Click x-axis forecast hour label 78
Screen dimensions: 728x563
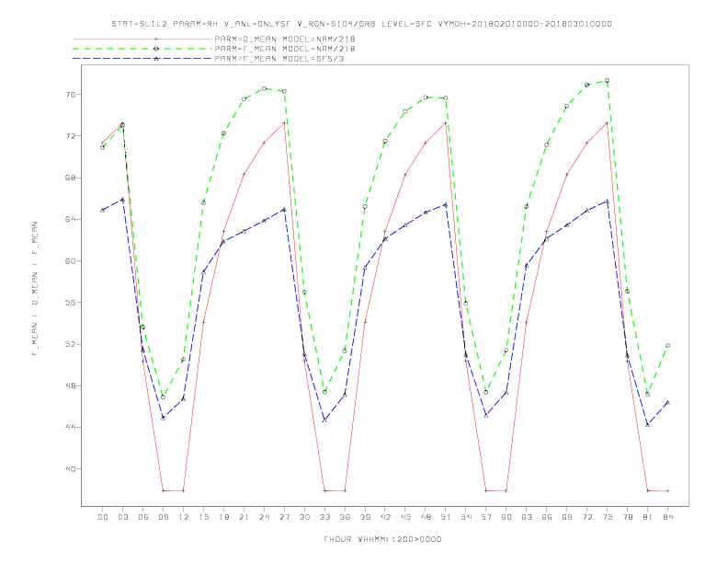pyautogui.click(x=627, y=517)
